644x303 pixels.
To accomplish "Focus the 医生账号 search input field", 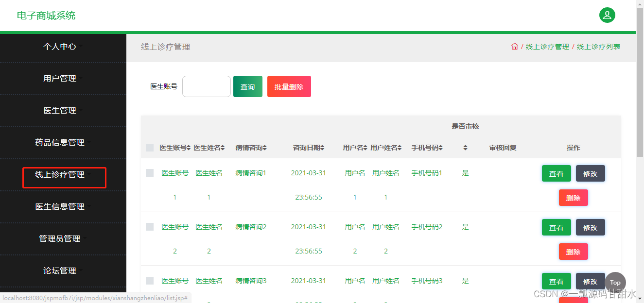I will [207, 86].
